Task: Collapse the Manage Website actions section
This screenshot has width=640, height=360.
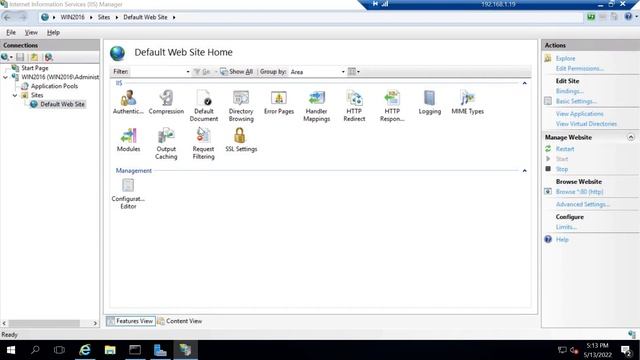Action: tap(631, 137)
